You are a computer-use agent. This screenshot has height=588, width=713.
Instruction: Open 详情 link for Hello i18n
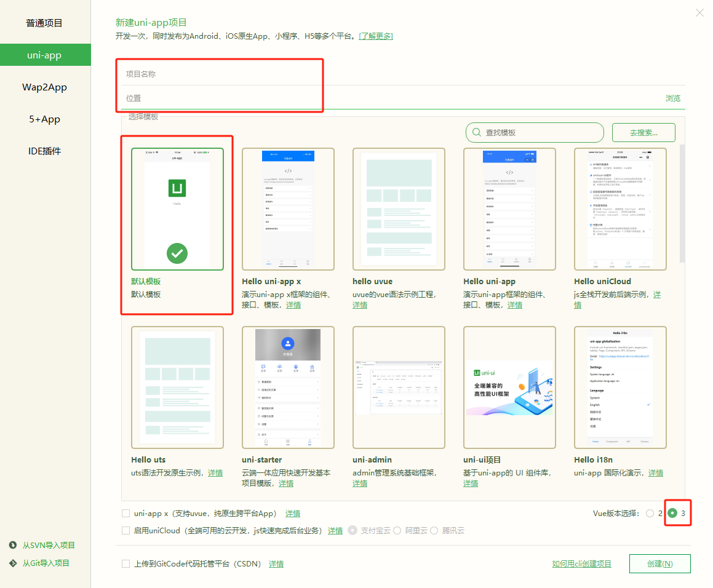coord(655,473)
